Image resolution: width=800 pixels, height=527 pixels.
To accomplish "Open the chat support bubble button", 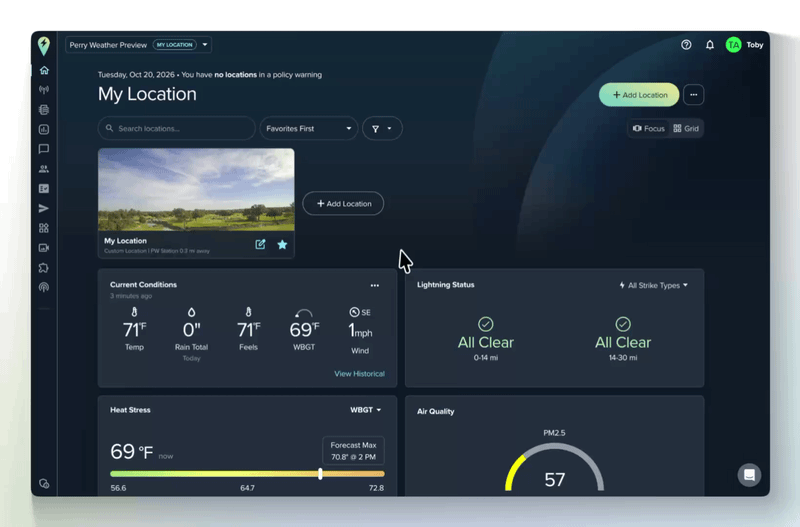I will click(749, 475).
